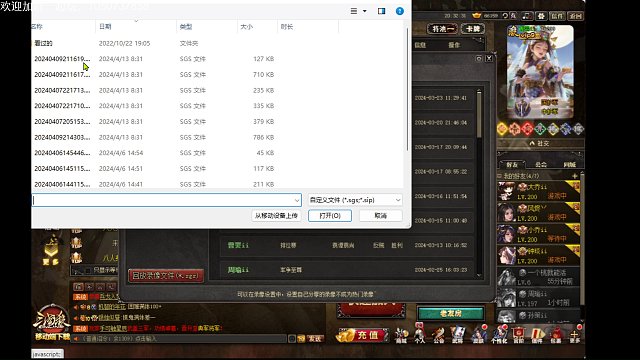This screenshot has height=360, width=640.
Task: Open the game settings gear icon
Action: (541, 16)
